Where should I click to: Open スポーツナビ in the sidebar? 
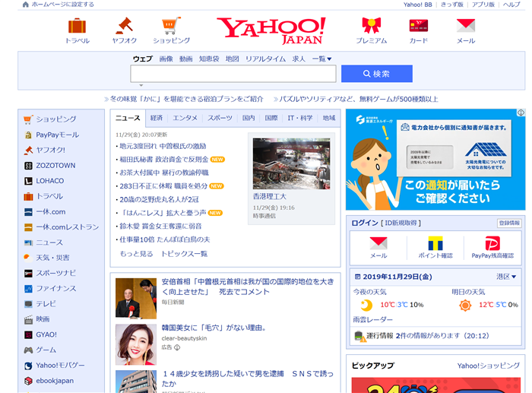tap(56, 273)
